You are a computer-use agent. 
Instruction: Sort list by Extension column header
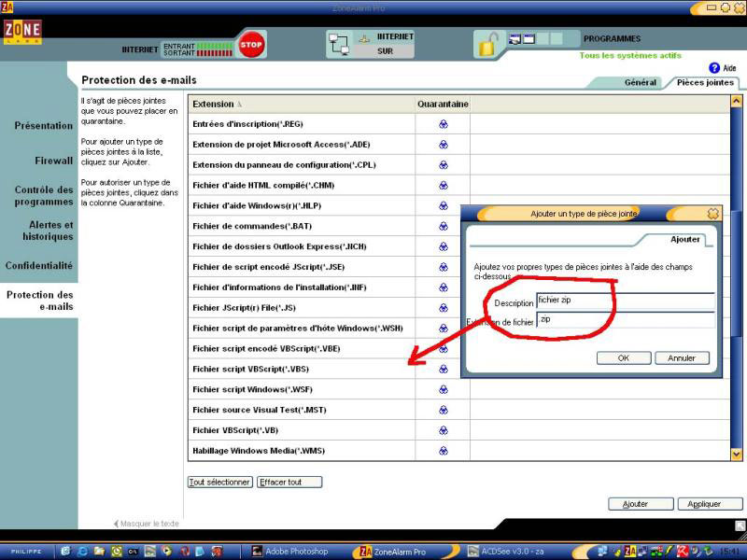(215, 104)
